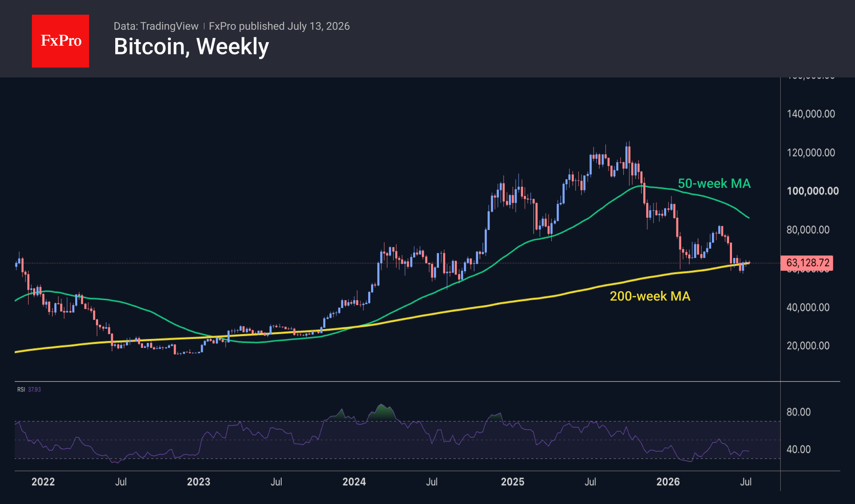Image resolution: width=855 pixels, height=504 pixels.
Task: Click the current price tag 63,128.72
Action: click(807, 263)
